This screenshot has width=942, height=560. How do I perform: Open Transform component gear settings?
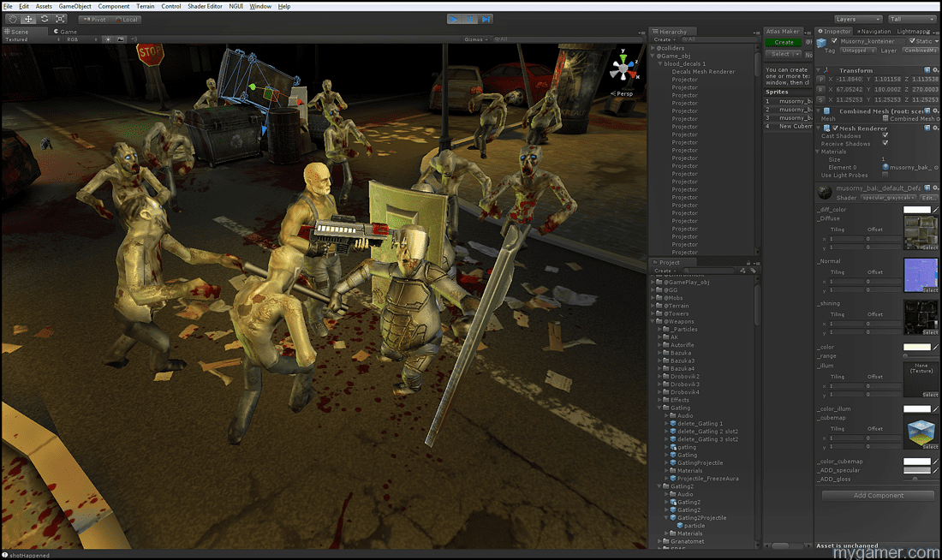tap(935, 70)
